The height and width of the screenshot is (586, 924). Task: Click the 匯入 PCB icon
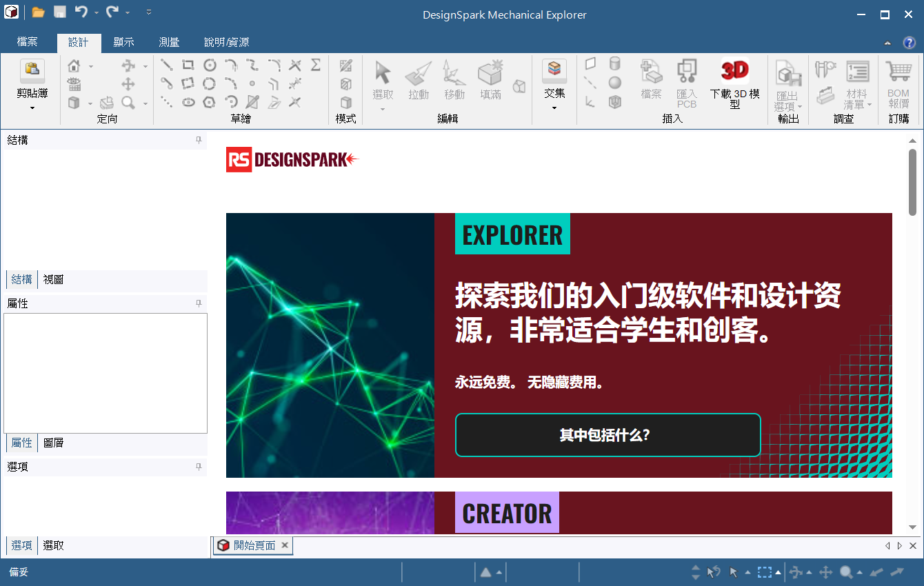click(x=687, y=83)
